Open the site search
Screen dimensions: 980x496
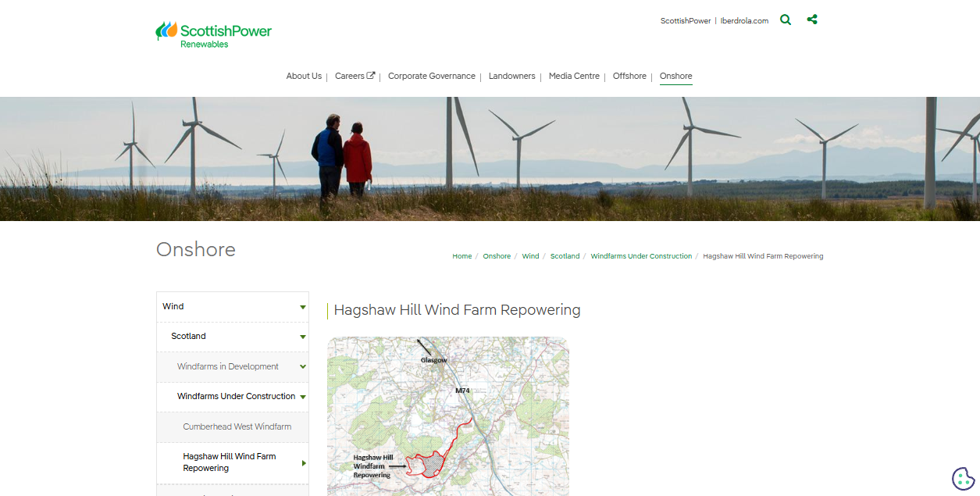click(786, 20)
